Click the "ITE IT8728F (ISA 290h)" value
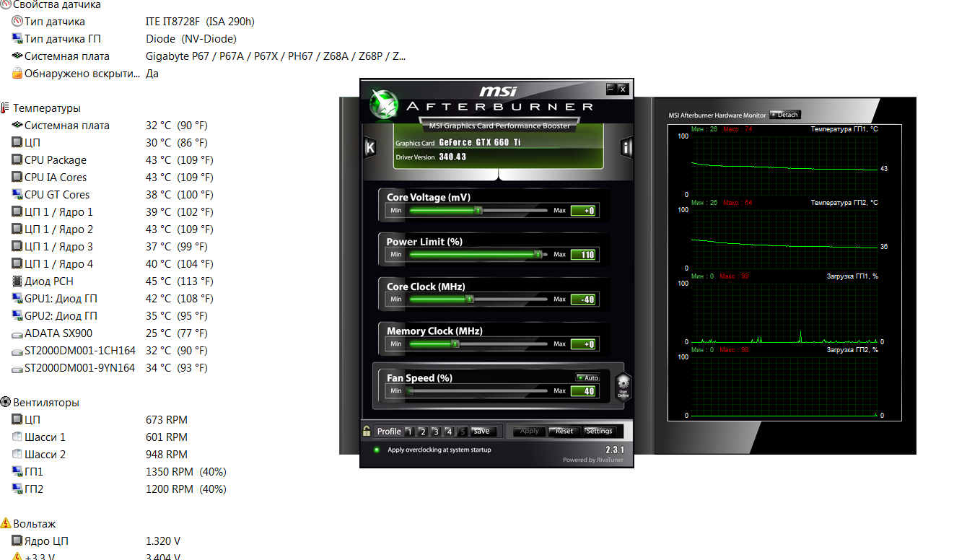980x560 pixels. pos(200,22)
